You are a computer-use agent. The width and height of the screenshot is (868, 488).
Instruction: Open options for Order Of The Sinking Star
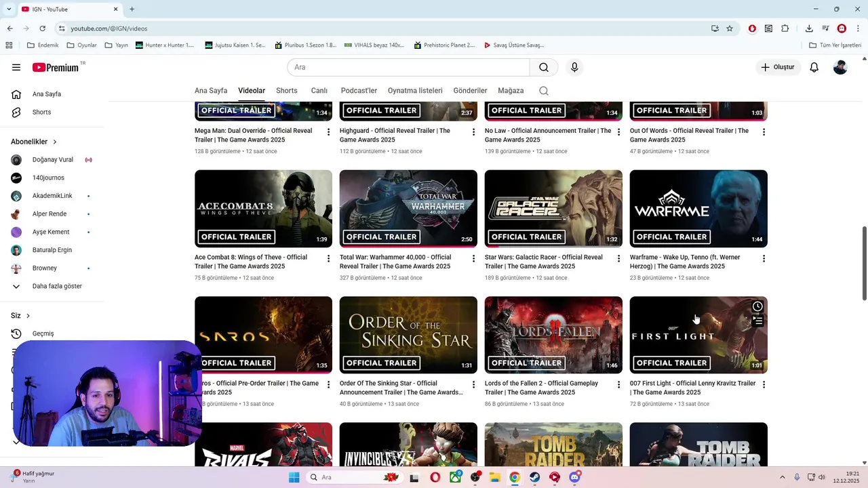[x=474, y=384]
